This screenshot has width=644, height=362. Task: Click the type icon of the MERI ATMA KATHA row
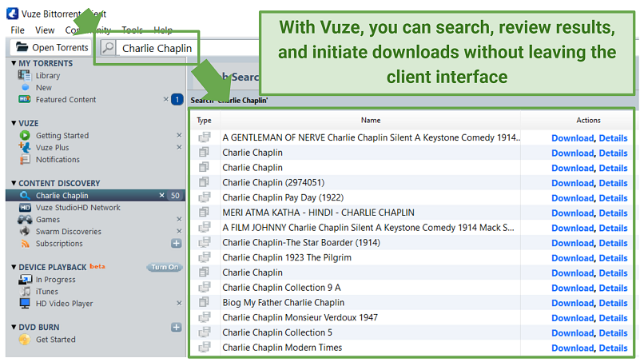204,212
